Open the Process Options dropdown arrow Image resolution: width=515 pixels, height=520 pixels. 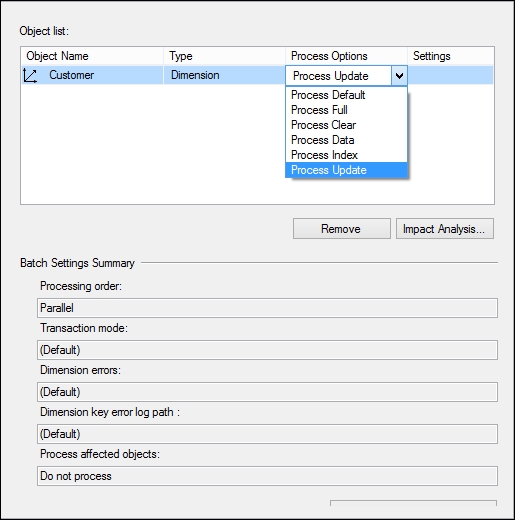coord(399,76)
